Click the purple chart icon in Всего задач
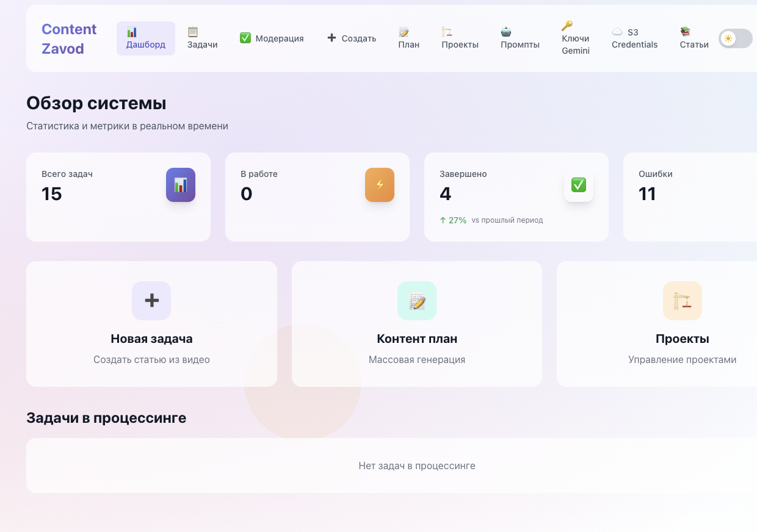 [x=181, y=185]
